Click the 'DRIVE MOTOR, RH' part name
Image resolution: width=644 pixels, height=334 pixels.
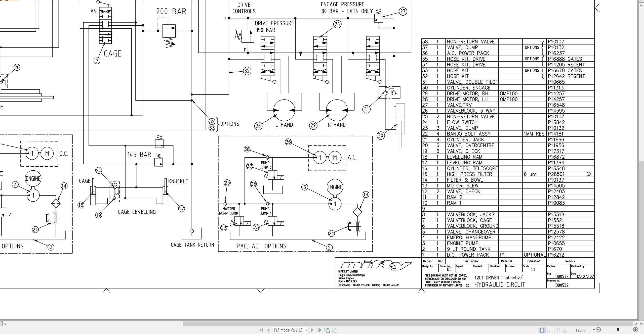pos(467,93)
